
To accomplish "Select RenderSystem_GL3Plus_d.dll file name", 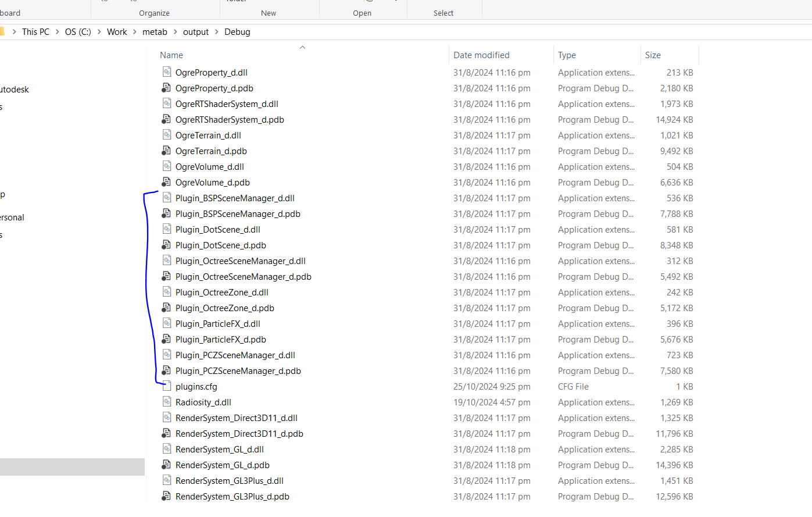I will 230,481.
